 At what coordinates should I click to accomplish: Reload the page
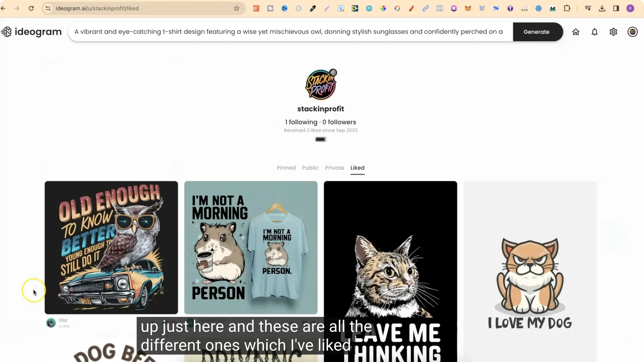click(x=31, y=8)
